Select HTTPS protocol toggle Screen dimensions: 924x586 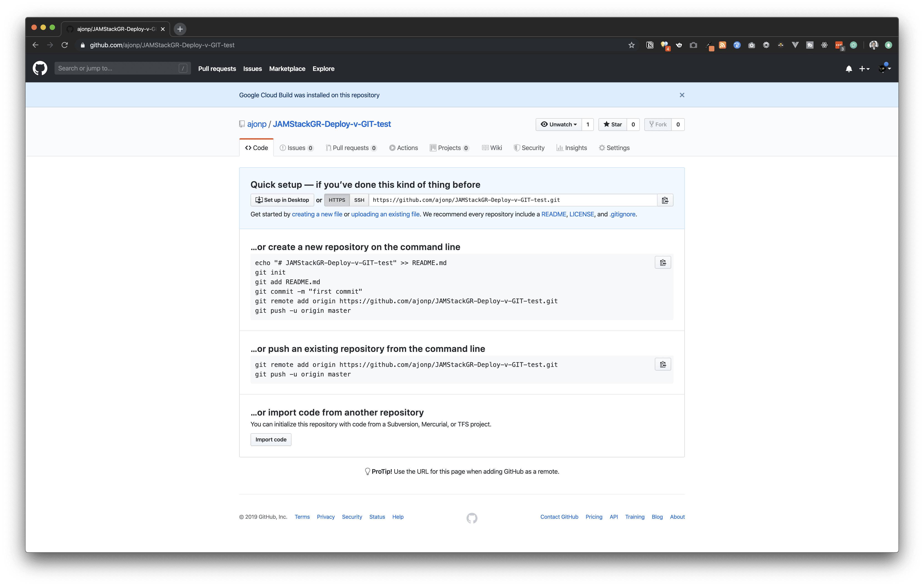(x=336, y=200)
